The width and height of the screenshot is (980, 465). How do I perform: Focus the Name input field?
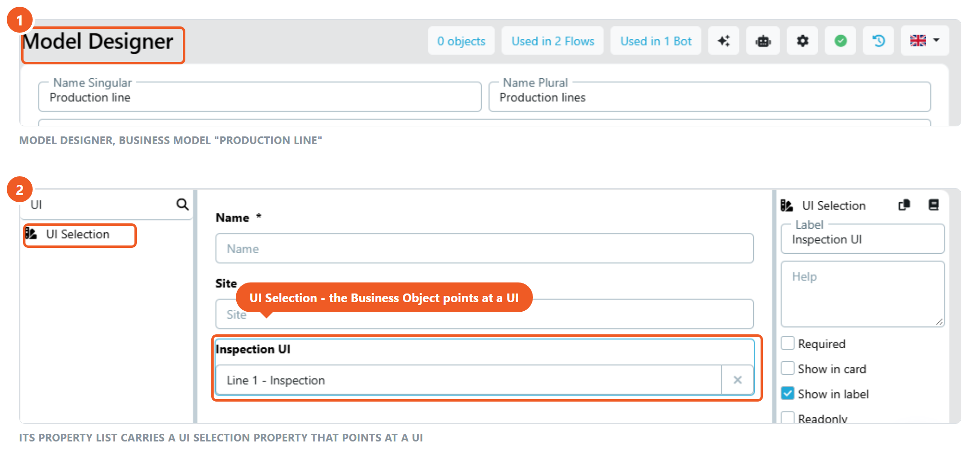484,248
